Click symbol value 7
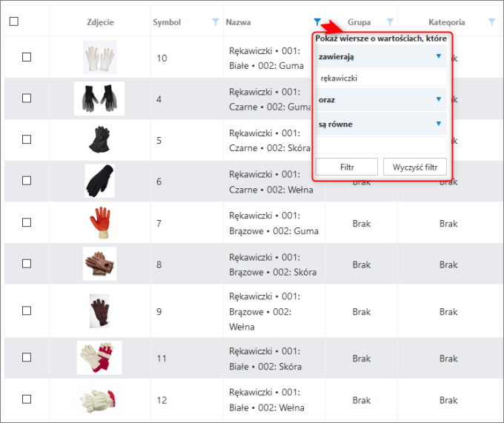Viewport: 504px width, 423px height. (159, 223)
